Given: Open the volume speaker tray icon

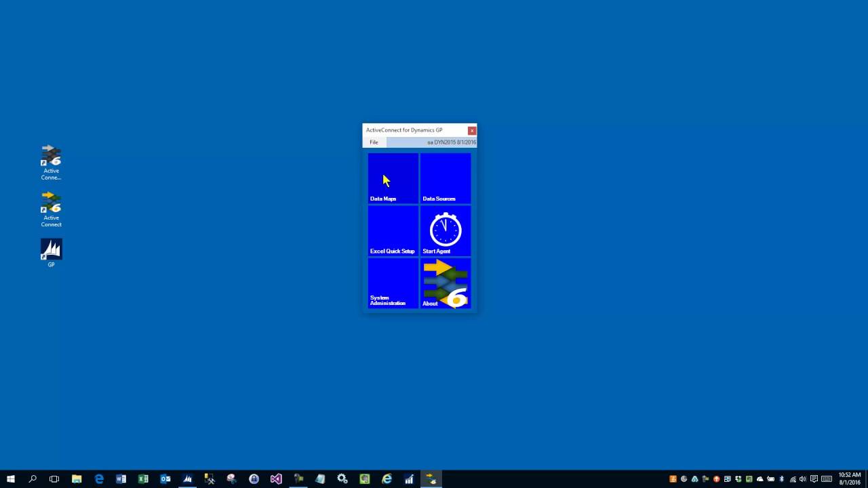Looking at the screenshot, I should 803,479.
